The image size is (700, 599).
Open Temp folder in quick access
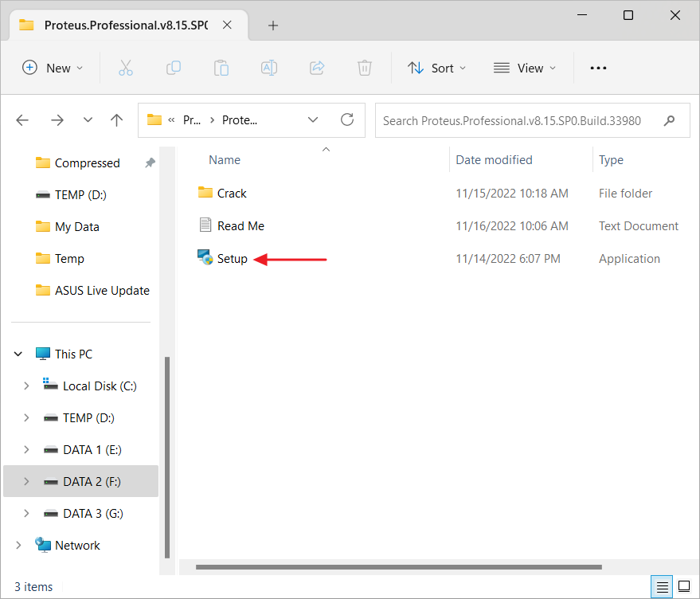click(x=69, y=259)
